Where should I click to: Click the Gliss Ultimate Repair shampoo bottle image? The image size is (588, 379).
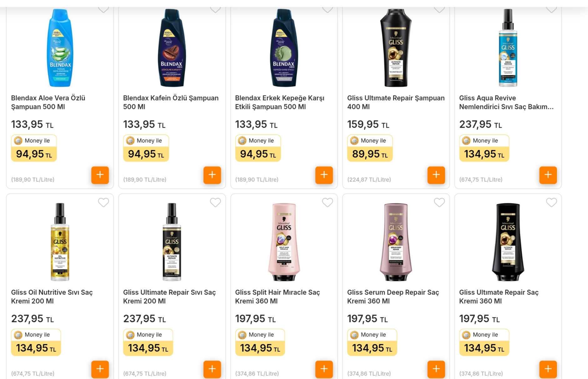point(395,48)
